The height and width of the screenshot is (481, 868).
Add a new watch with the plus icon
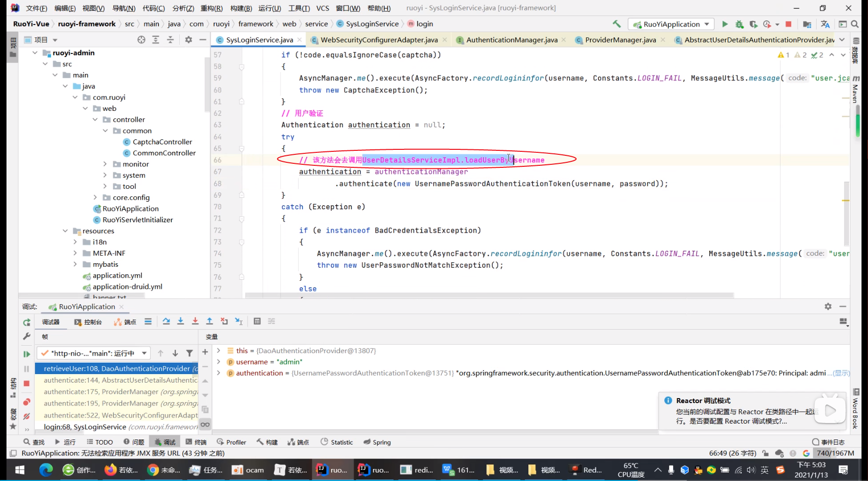[x=205, y=352]
